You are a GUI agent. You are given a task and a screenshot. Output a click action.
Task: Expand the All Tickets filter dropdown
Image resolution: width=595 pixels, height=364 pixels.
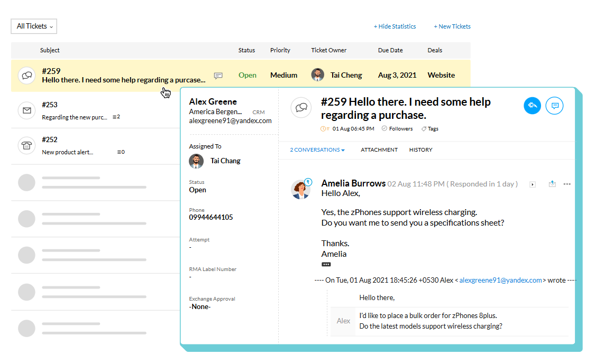pyautogui.click(x=33, y=26)
